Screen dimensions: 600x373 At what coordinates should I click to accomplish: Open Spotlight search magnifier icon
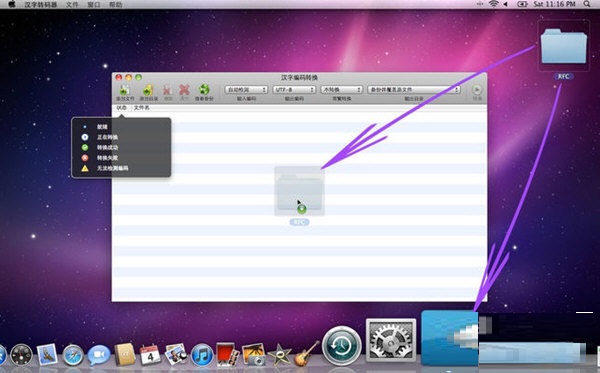[587, 4]
